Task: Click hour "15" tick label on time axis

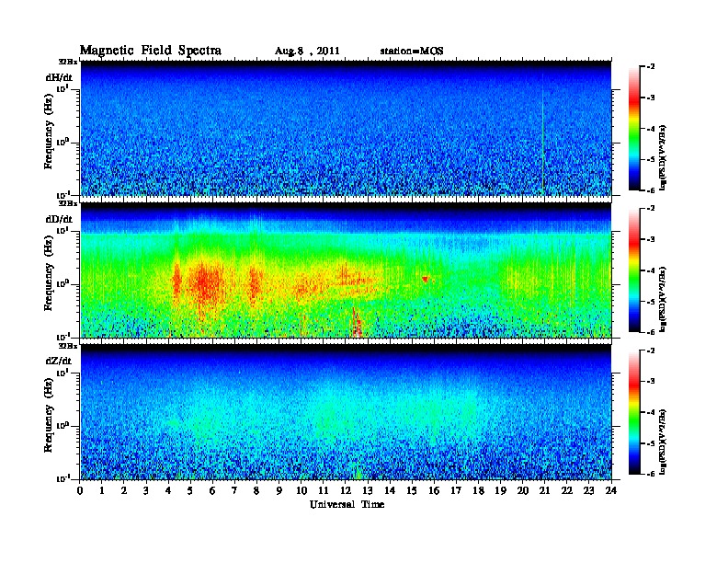Action: point(412,491)
